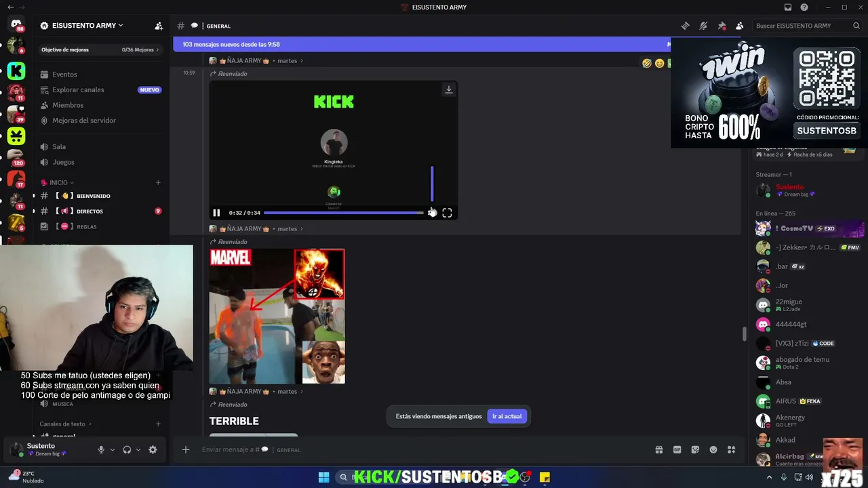Open Mejoras del servidor
Image resolution: width=868 pixels, height=488 pixels.
[101, 121]
